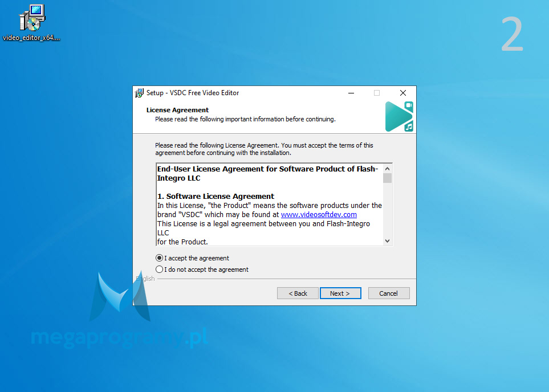Click the Next > button
Screen dimensions: 549x392
[340, 293]
